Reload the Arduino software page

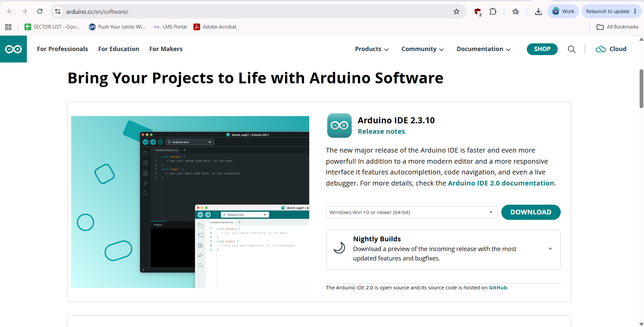[40, 11]
